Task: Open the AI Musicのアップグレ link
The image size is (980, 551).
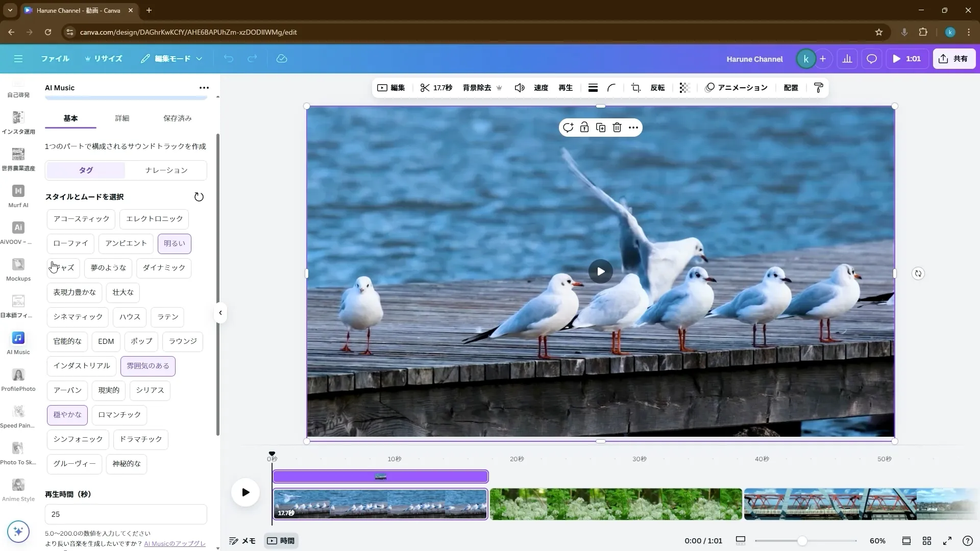Action: (174, 543)
